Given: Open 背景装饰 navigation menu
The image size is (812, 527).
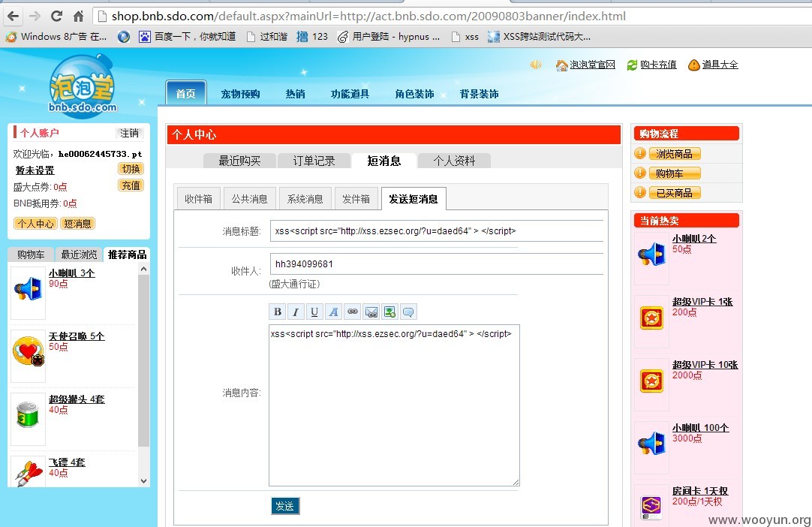Looking at the screenshot, I should (x=479, y=94).
